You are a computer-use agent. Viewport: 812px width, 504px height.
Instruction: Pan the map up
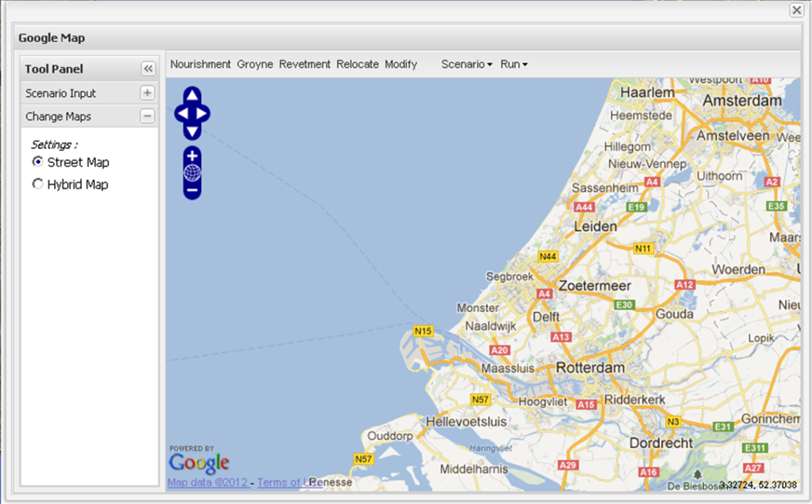[192, 95]
